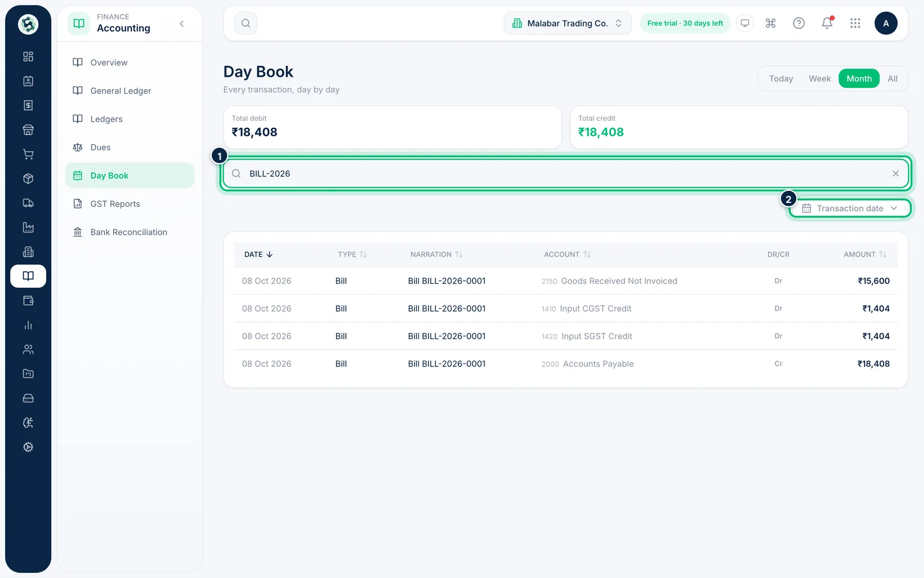Clear the BILL-2026 search text
This screenshot has height=578, width=924.
pos(896,173)
